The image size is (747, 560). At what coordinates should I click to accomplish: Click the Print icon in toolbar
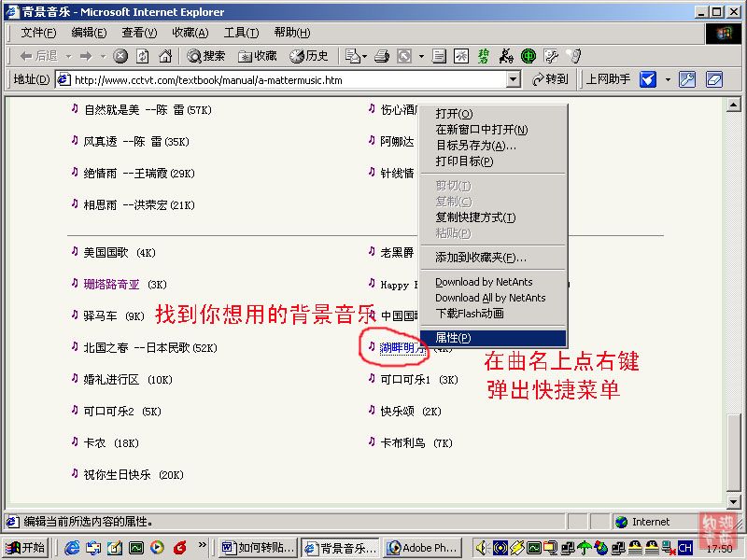coord(381,56)
